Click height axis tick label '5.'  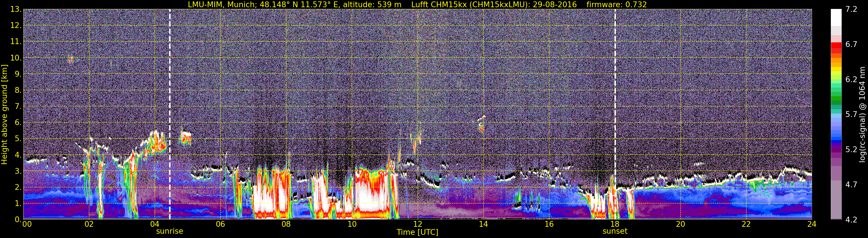[18, 139]
